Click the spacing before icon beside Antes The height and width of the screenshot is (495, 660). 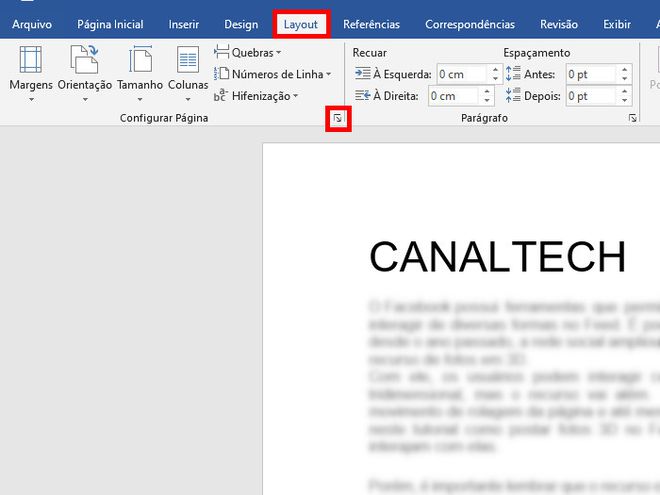coord(513,74)
